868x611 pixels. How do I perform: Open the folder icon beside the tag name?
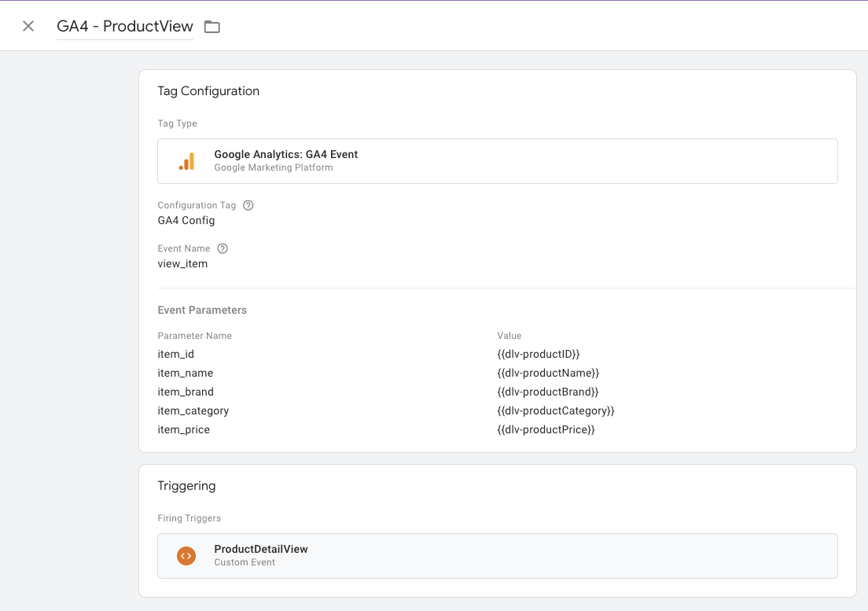click(x=211, y=26)
